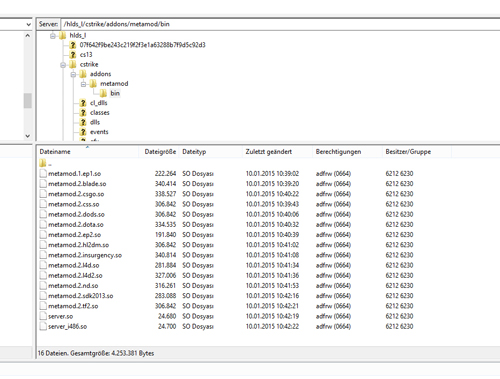
Task: Select the file named metamod.2.sdk2013.so
Action: click(81, 296)
